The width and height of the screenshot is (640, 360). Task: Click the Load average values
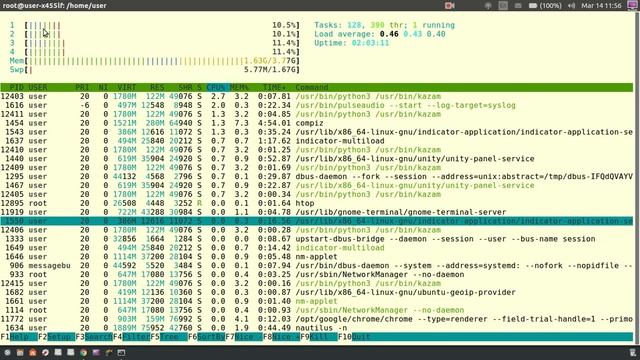(x=412, y=34)
